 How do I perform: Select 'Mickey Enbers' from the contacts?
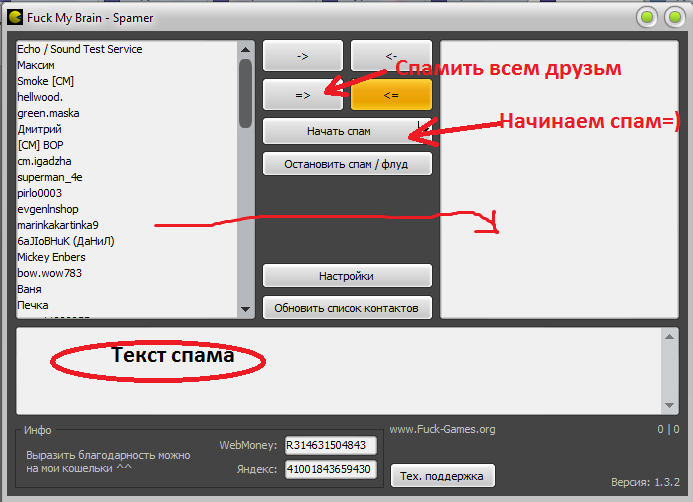click(52, 257)
